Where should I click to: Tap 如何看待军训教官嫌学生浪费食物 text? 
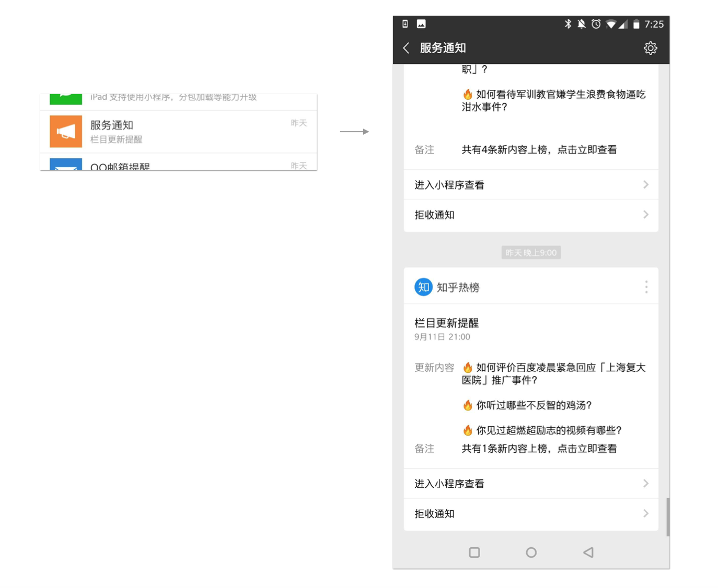point(554,101)
